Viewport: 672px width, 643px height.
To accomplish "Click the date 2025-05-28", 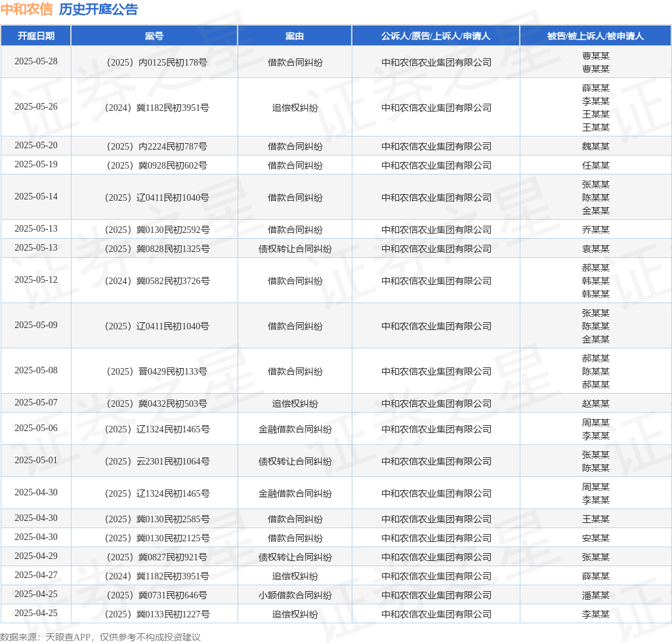I will 36,61.
